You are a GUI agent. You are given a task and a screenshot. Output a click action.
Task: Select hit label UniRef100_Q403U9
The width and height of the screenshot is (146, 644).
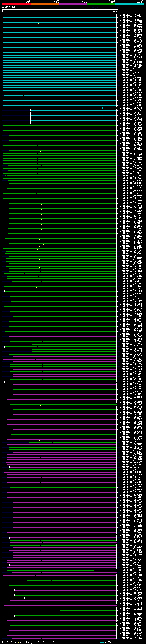131,123
